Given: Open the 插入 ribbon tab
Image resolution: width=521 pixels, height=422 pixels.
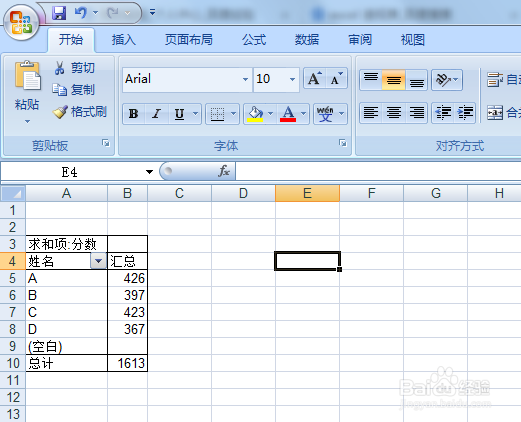Looking at the screenshot, I should pos(124,40).
